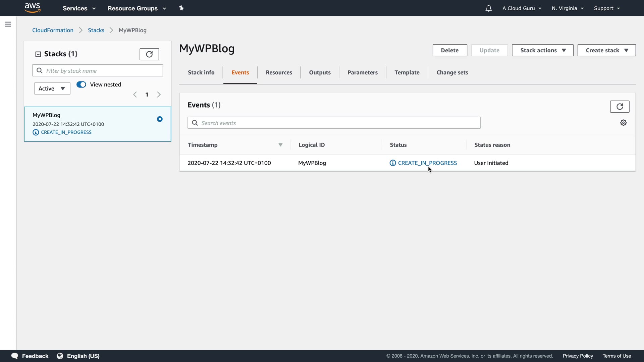644x362 pixels.
Task: Click the Search events field
Action: pyautogui.click(x=339, y=123)
